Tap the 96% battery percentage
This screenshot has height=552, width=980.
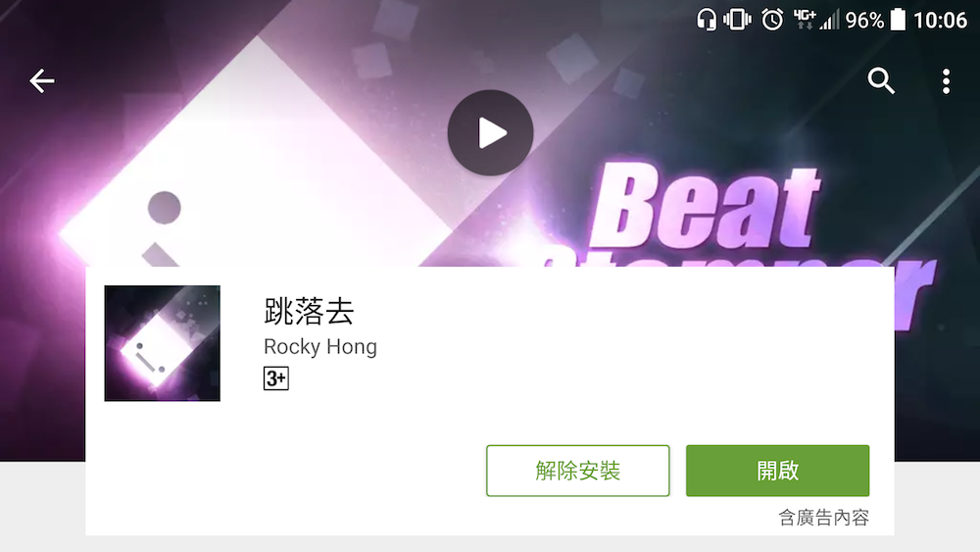pyautogui.click(x=865, y=21)
